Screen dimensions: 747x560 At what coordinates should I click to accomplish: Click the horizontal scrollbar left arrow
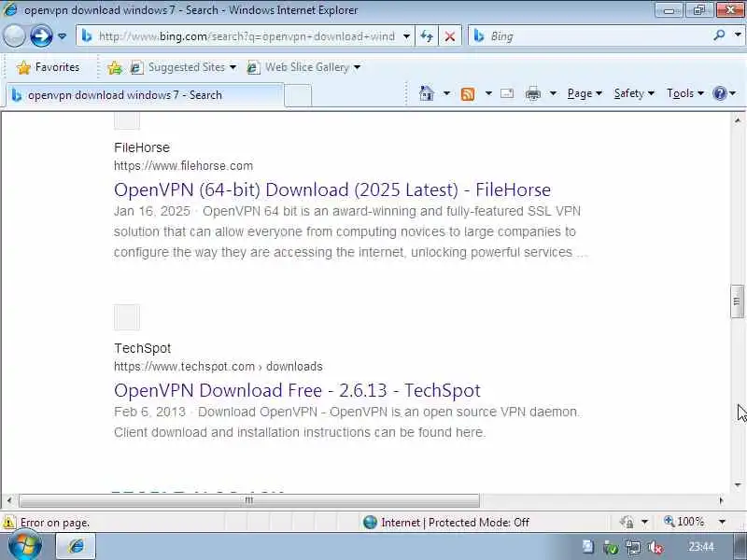click(9, 500)
